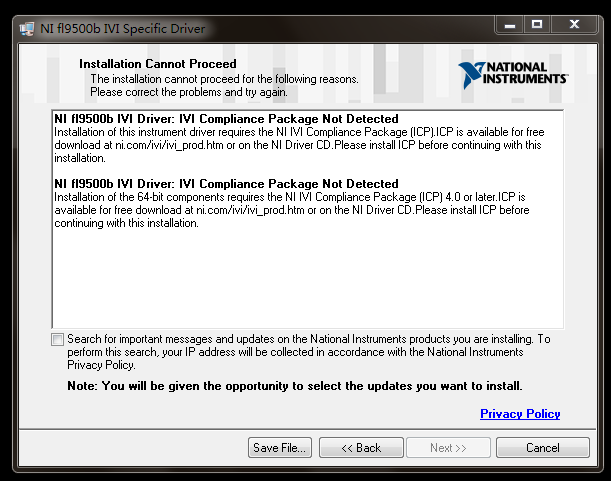
Task: Click the 'NI fl9500b IVI Specific Driver' window title
Action: click(x=123, y=29)
